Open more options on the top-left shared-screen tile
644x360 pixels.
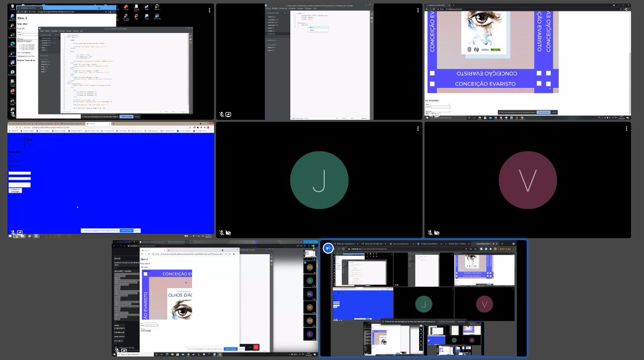[x=209, y=10]
